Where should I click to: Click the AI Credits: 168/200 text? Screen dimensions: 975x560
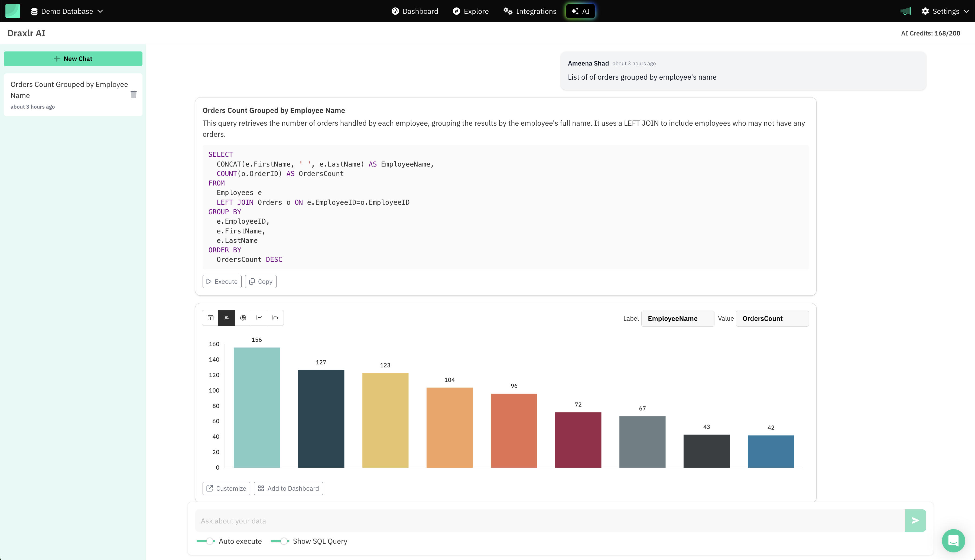coord(930,33)
